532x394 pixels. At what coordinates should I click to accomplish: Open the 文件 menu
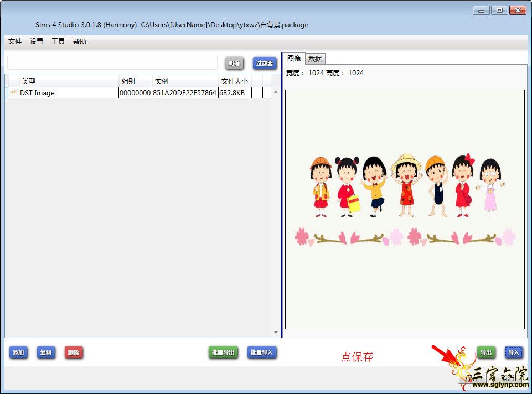pyautogui.click(x=15, y=42)
